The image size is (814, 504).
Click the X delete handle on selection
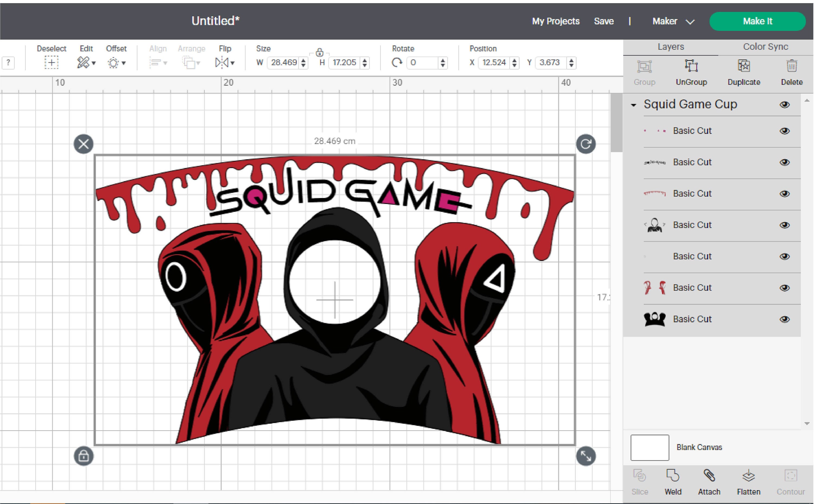click(x=84, y=144)
